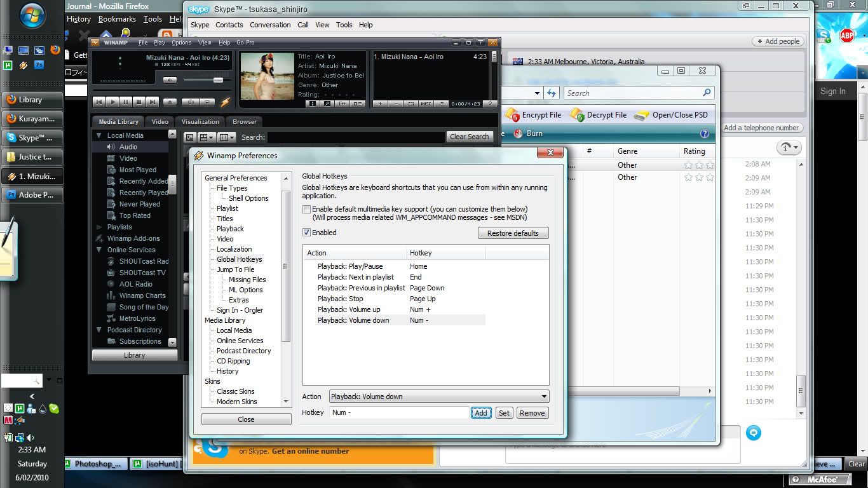Stop playback in the Winamp player
The height and width of the screenshot is (488, 868).
pos(139,102)
